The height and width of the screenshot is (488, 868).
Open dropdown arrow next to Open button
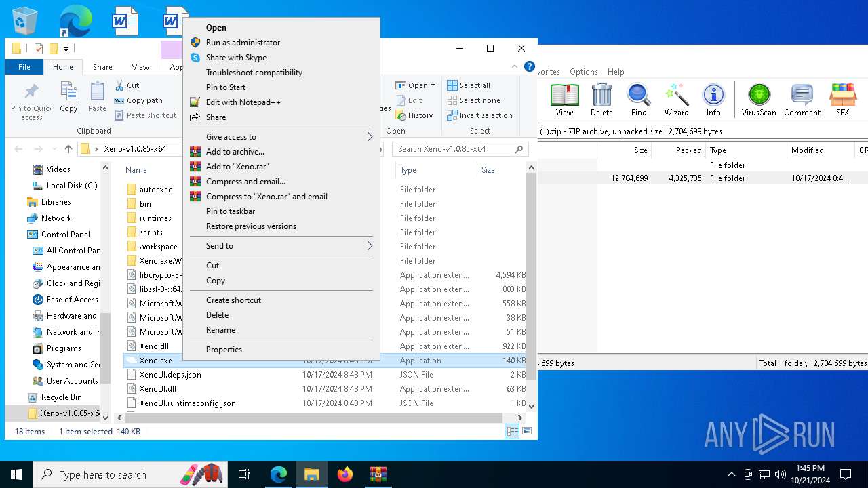point(433,85)
